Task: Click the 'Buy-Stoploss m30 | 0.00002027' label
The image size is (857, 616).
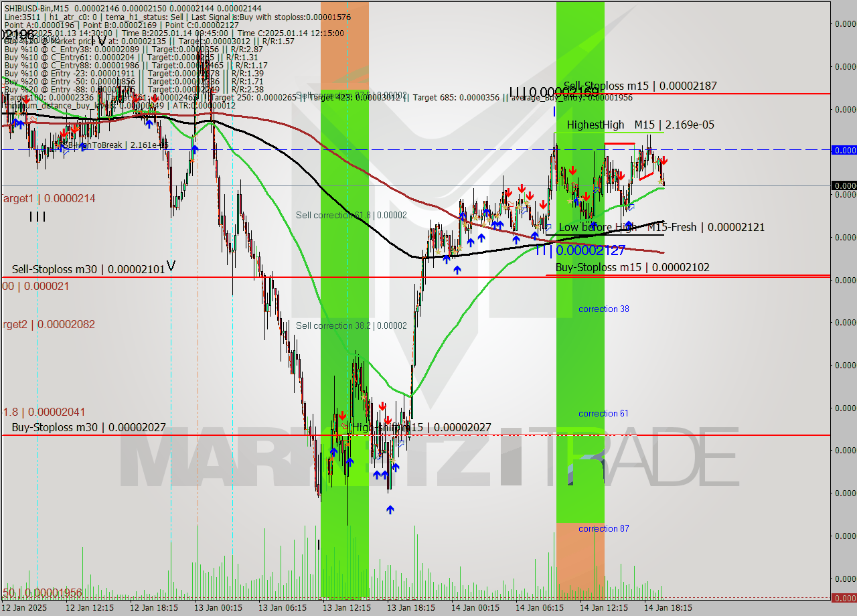Action: click(88, 427)
